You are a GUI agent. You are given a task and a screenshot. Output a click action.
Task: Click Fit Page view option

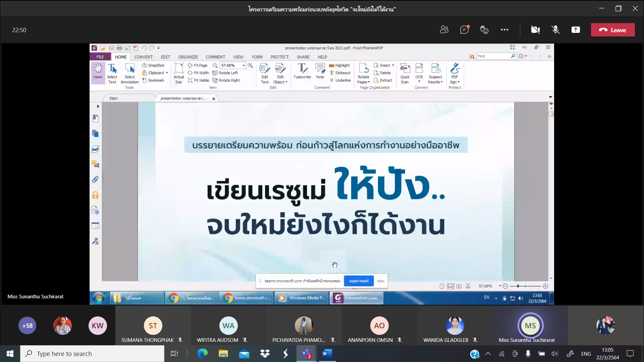pyautogui.click(x=198, y=65)
